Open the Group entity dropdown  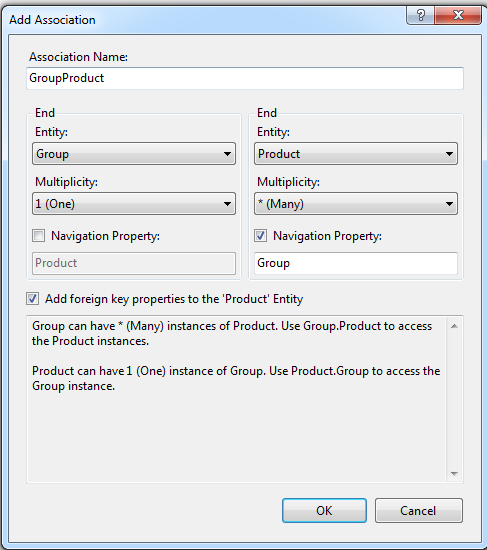coord(134,154)
